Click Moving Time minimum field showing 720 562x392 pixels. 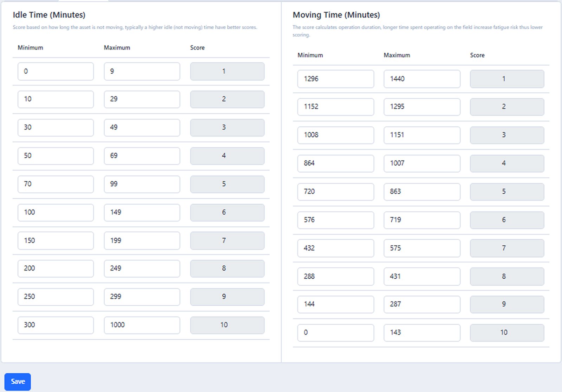pos(335,192)
